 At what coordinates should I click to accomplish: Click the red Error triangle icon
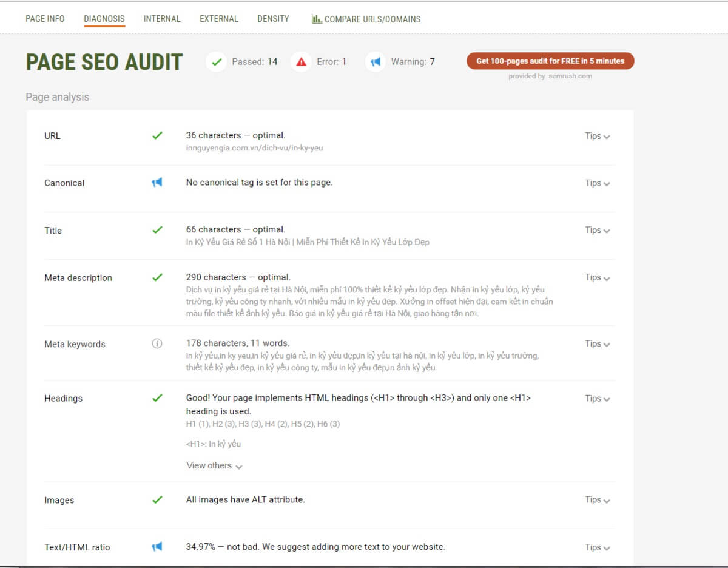(301, 62)
